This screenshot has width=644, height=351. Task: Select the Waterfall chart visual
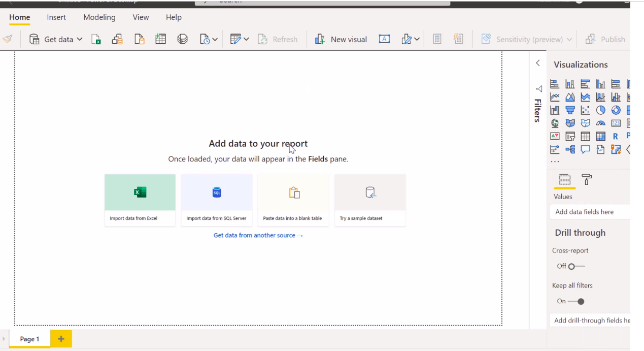tap(555, 110)
